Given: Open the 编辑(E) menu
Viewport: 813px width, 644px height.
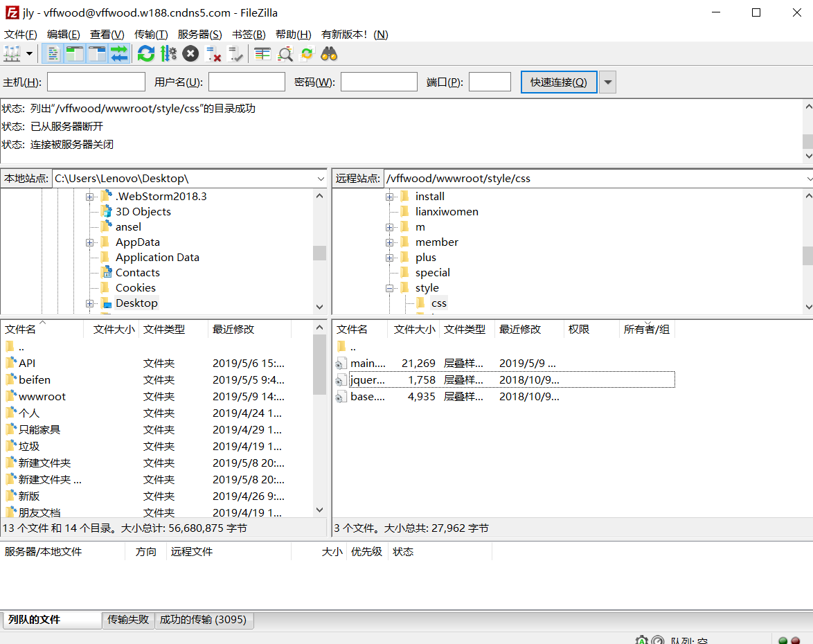Looking at the screenshot, I should pos(63,34).
